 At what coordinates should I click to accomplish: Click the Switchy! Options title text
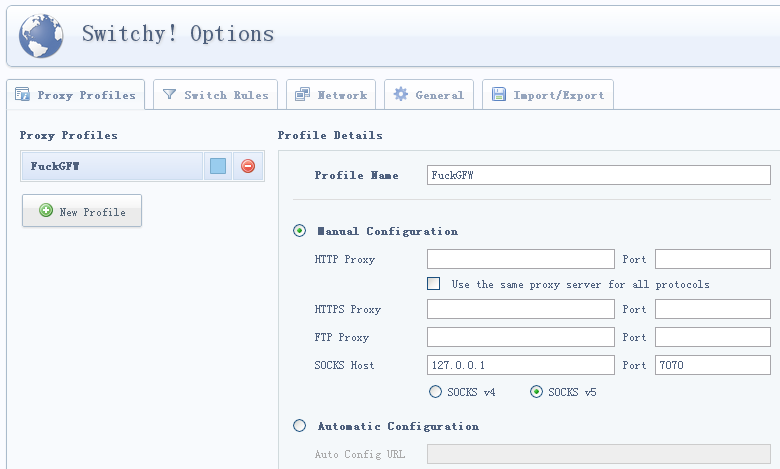click(x=178, y=34)
